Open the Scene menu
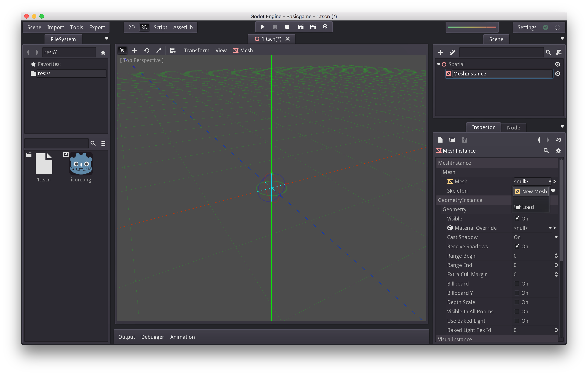 [34, 27]
